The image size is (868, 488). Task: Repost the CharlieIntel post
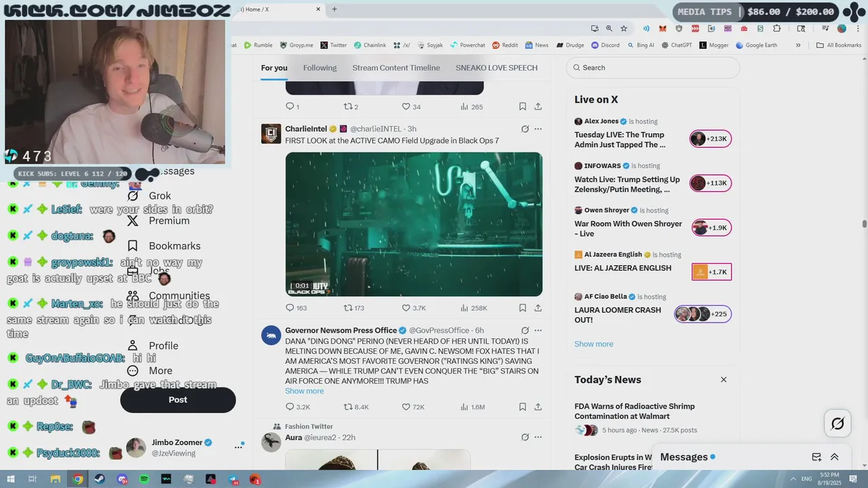tap(354, 308)
